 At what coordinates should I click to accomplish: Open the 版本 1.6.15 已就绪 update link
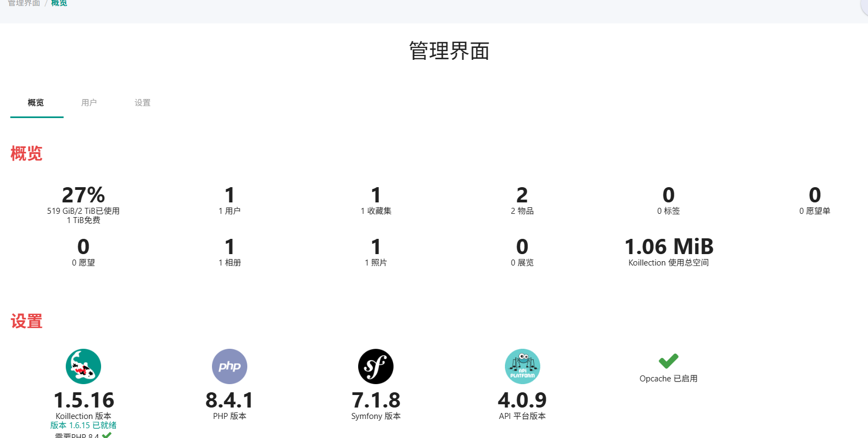83,425
